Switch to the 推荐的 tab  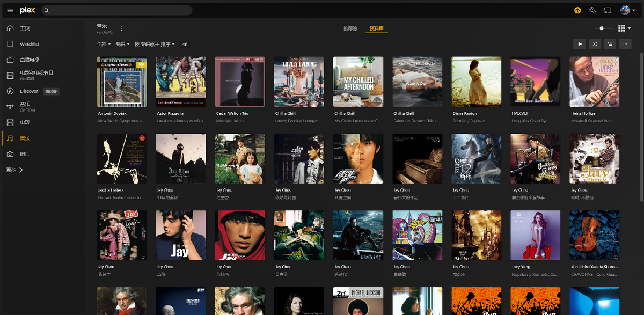pos(350,28)
